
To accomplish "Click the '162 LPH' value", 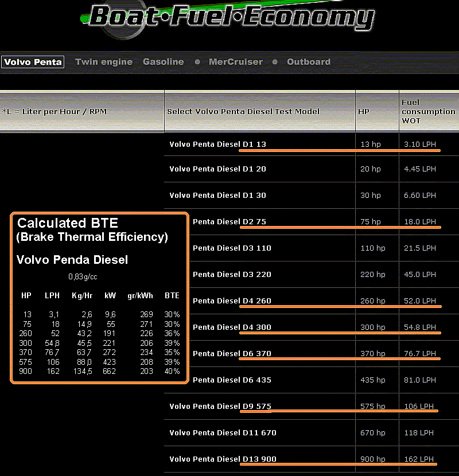I will [x=419, y=459].
